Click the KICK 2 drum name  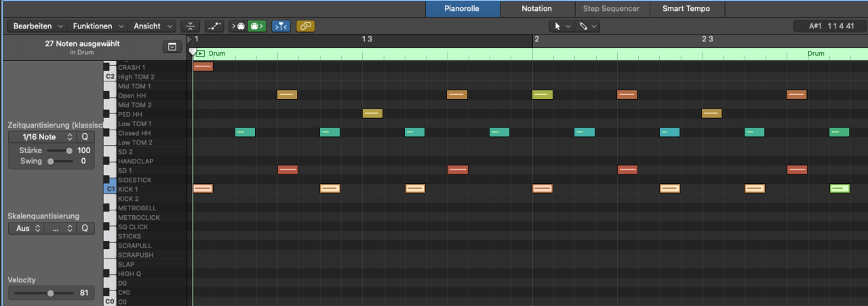pos(128,199)
